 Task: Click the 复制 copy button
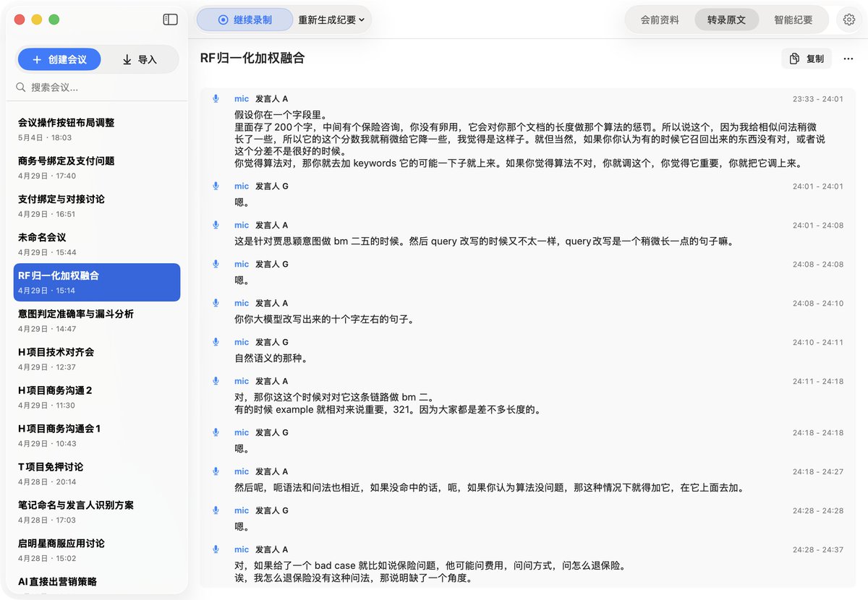point(807,59)
